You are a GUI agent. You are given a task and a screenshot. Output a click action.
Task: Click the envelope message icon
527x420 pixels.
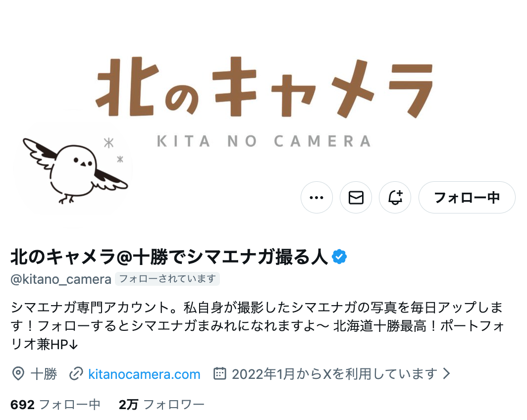click(x=356, y=198)
